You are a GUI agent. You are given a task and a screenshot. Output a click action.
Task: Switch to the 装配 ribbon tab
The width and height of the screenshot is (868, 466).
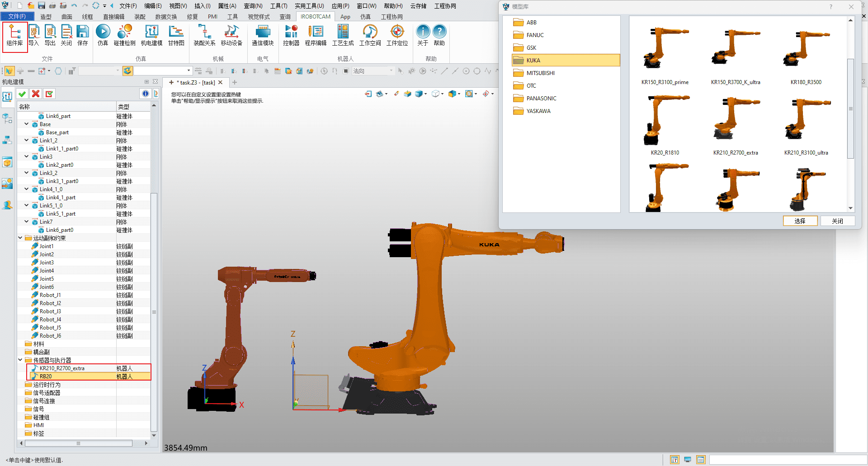(140, 17)
